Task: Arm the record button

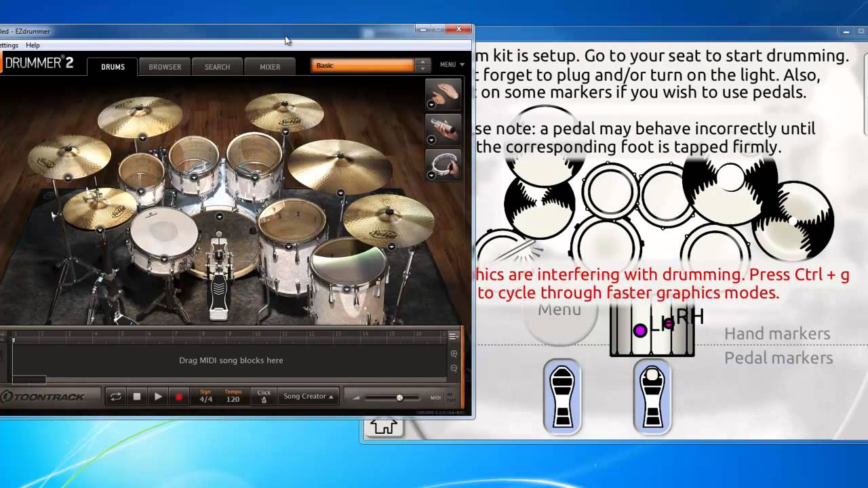Action: click(179, 396)
